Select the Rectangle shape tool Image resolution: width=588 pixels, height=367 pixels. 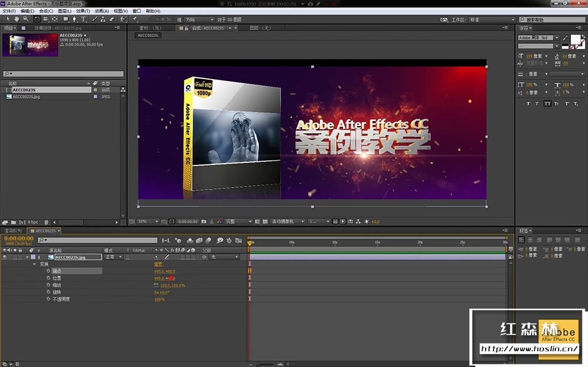pos(66,19)
